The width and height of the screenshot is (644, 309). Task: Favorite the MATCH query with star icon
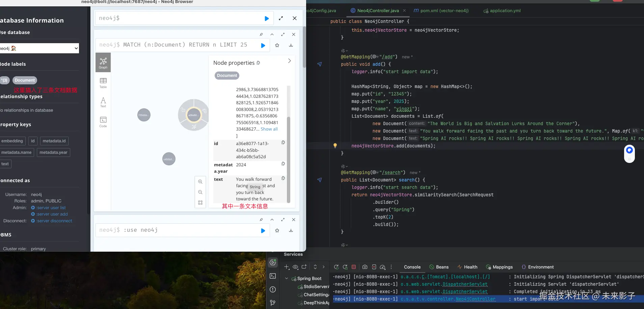point(277,46)
